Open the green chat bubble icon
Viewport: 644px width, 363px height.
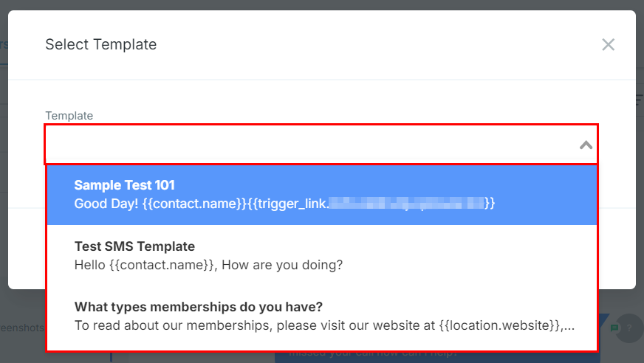(614, 328)
